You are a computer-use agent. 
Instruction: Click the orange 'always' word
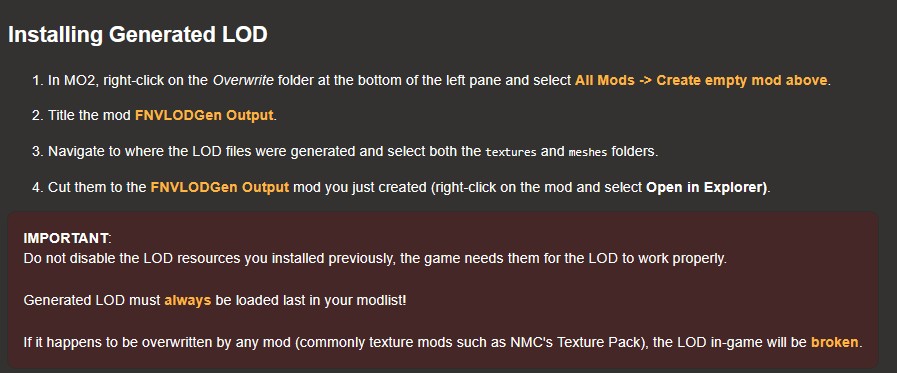(188, 300)
